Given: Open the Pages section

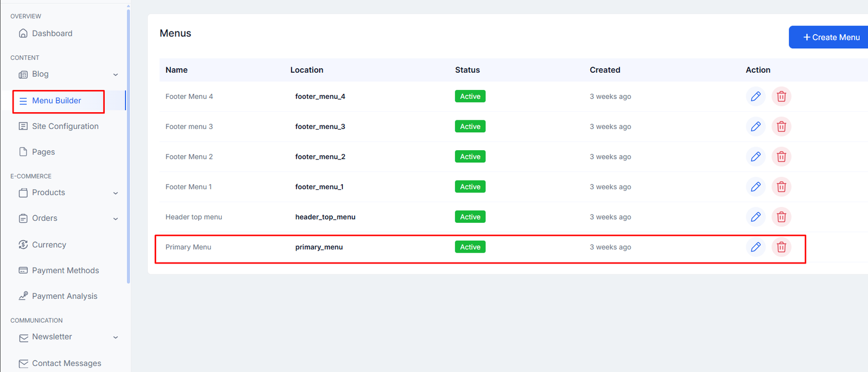Looking at the screenshot, I should [x=43, y=152].
